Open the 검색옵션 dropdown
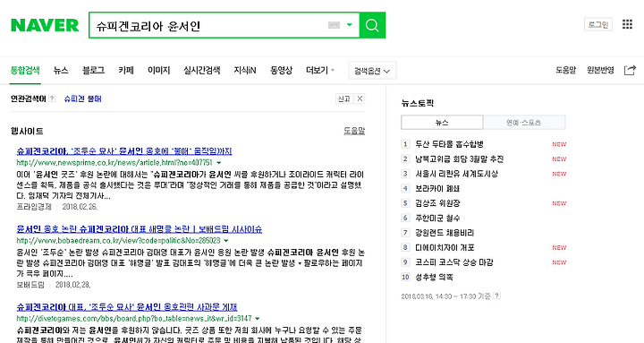This screenshot has width=644, height=343. pyautogui.click(x=372, y=71)
